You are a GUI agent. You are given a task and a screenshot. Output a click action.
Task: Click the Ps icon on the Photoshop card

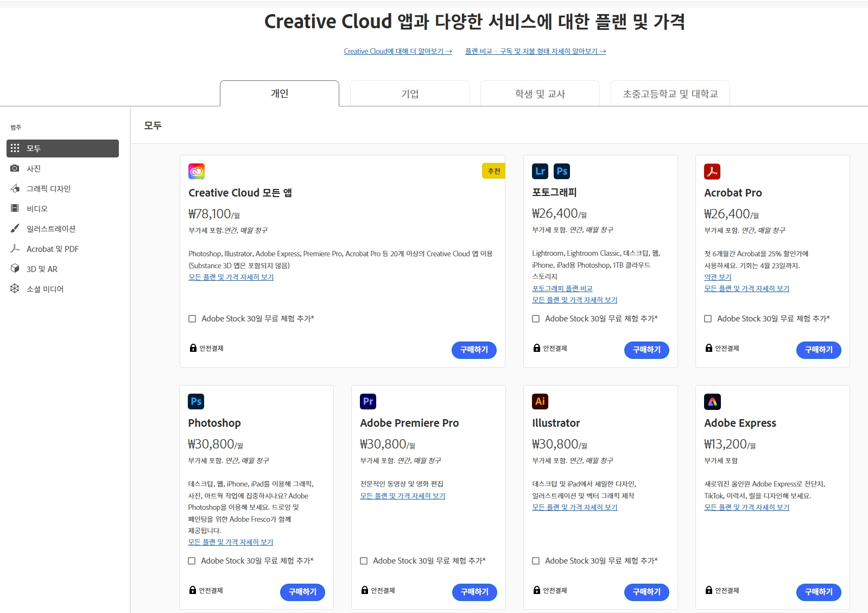pos(196,401)
